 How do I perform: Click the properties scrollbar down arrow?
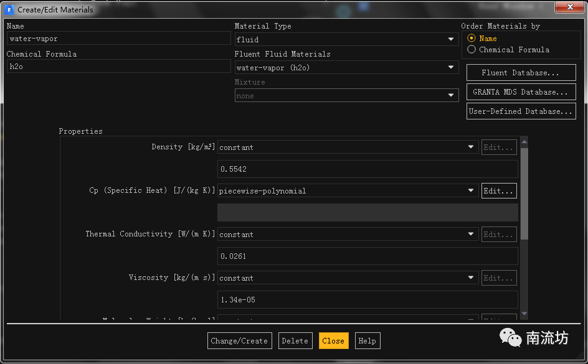(x=524, y=314)
